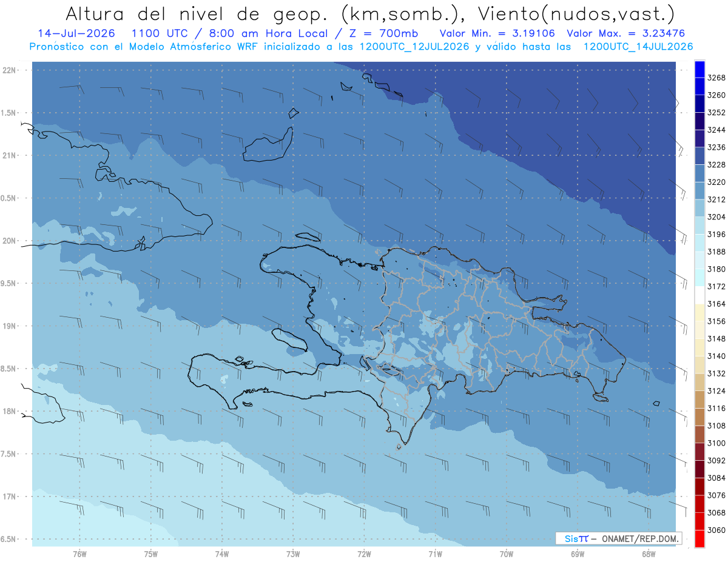Viewport: 728px width, 562px height.
Task: Click the '71W' longitude label
Action: click(435, 554)
